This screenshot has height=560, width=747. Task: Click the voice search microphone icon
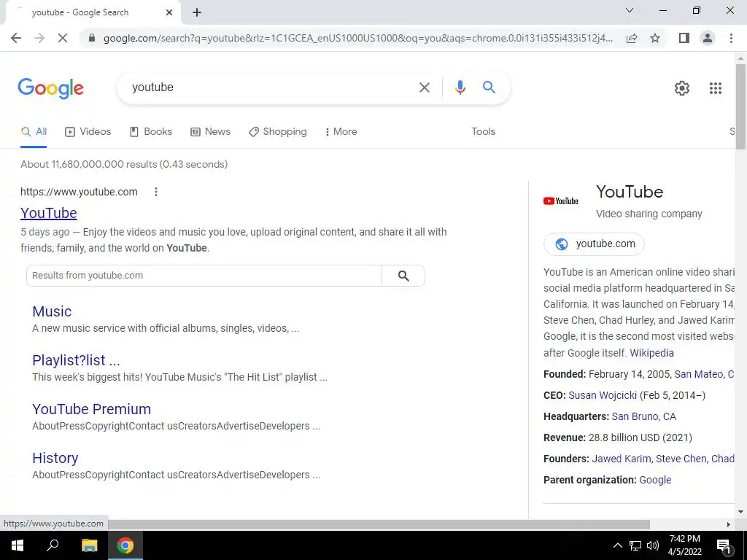[460, 87]
